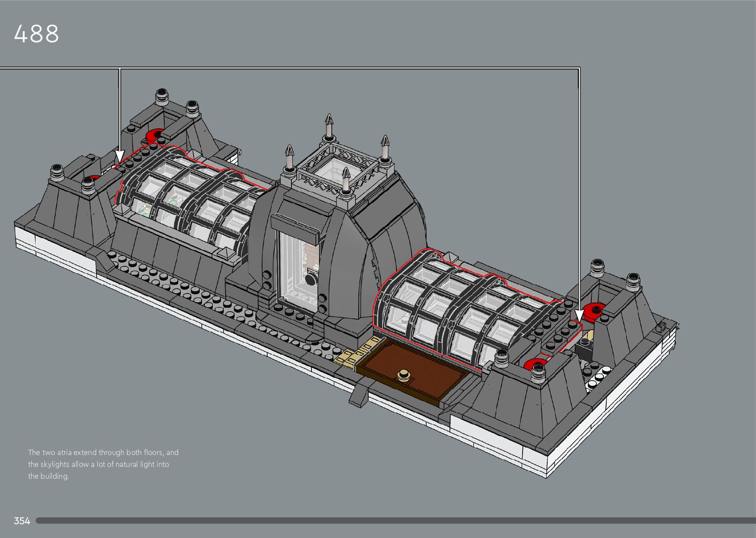Click the right white arrowhead near the red tile

579,316
